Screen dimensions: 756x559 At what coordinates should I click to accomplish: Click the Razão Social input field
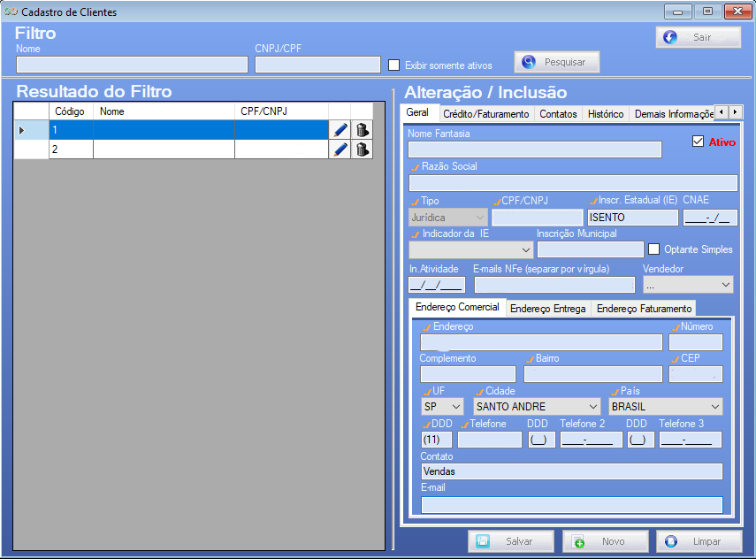tap(573, 183)
